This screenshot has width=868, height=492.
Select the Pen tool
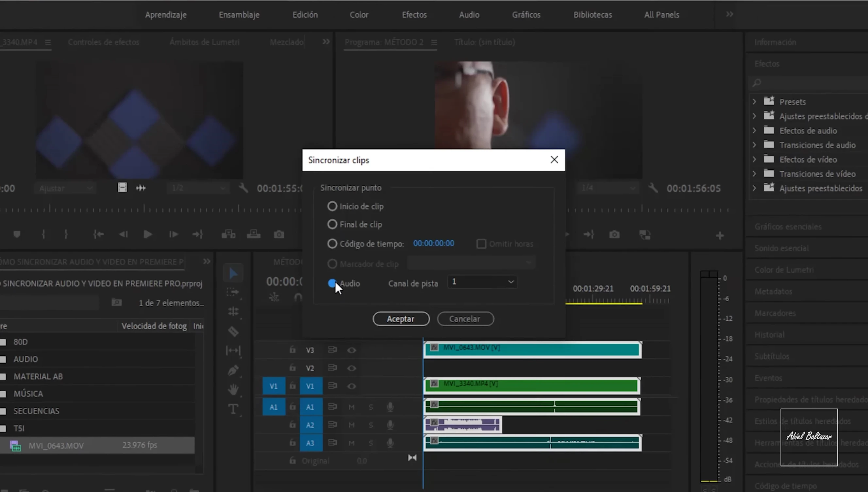233,370
